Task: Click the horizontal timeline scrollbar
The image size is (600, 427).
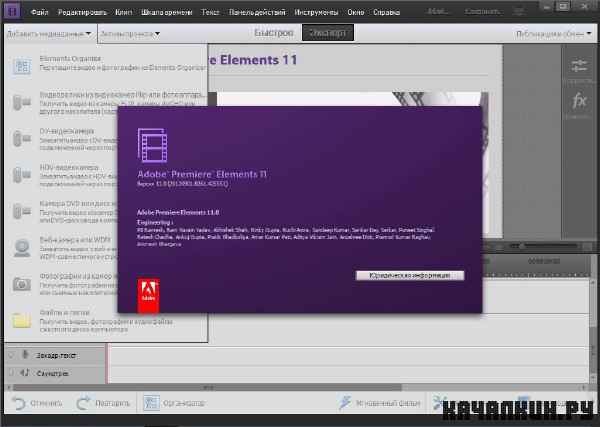Action: click(x=207, y=388)
